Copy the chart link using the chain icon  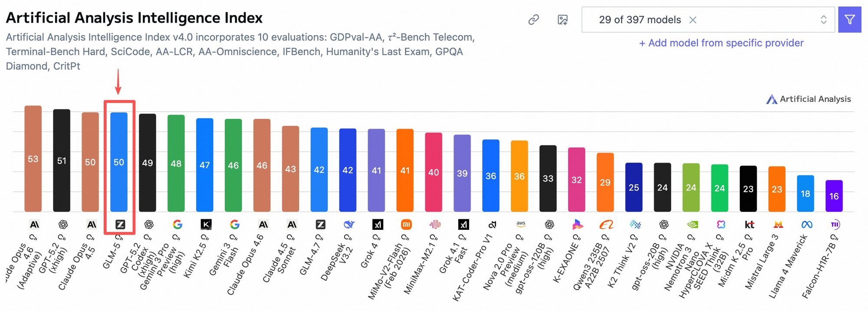[x=533, y=20]
